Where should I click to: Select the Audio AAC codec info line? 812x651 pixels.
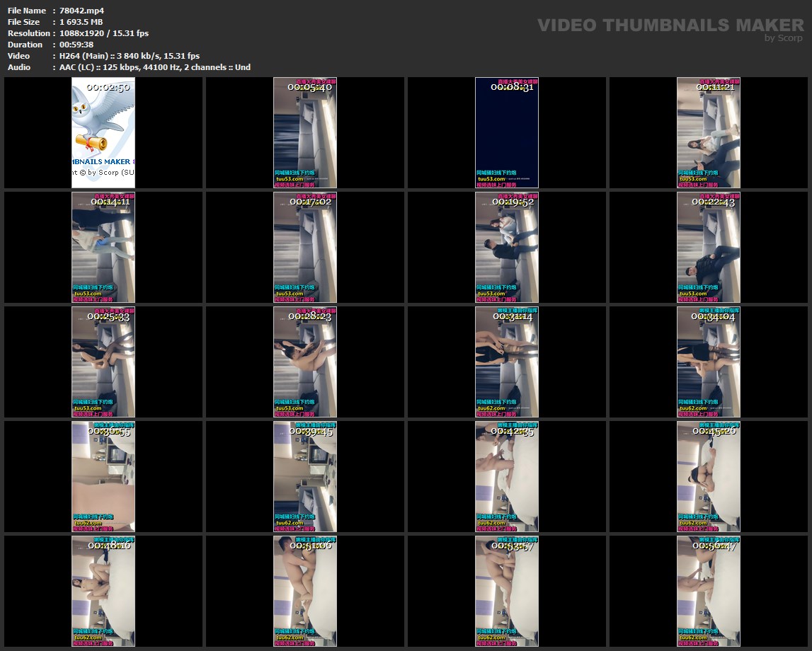point(154,67)
